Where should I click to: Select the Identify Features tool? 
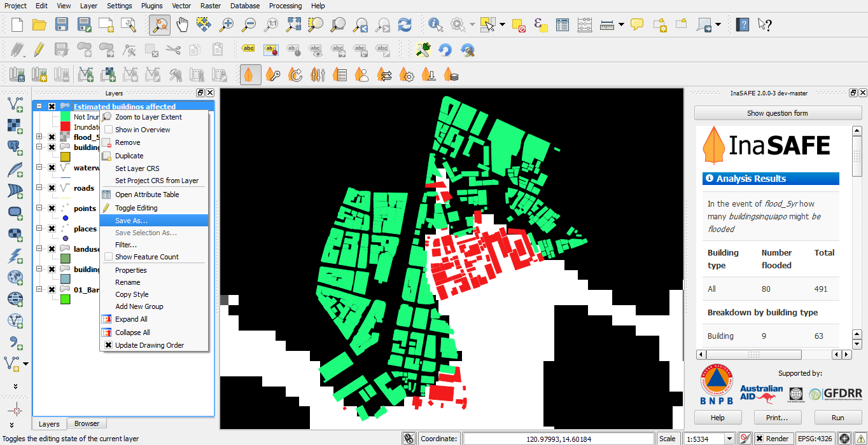tap(436, 25)
